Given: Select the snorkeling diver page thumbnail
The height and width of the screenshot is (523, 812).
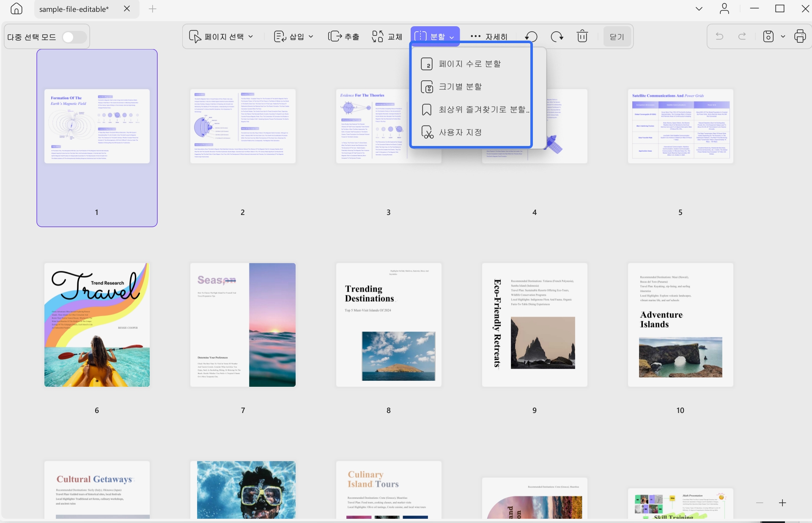Looking at the screenshot, I should click(243, 490).
